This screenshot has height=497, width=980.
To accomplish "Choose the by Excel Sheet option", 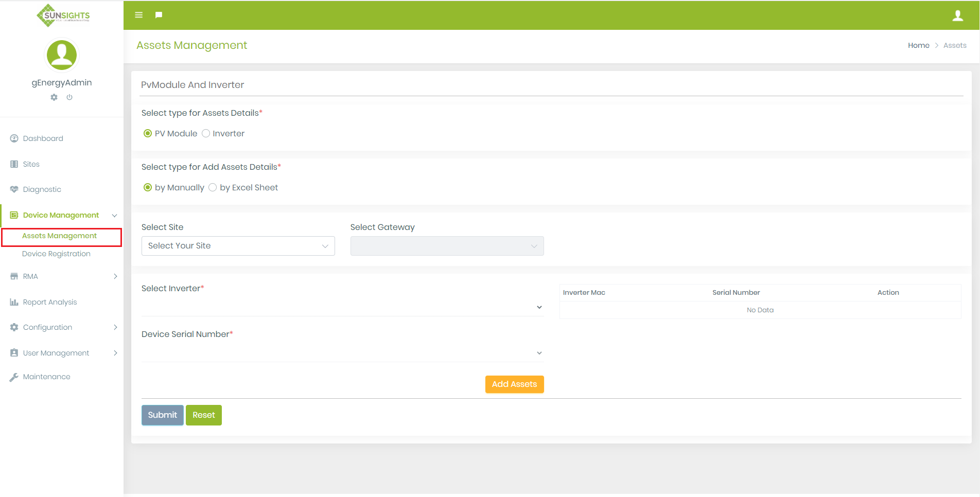I will coord(213,187).
